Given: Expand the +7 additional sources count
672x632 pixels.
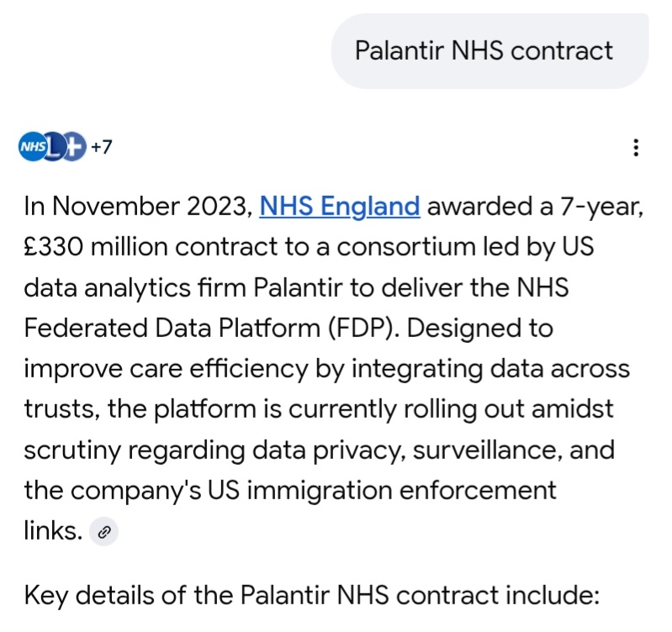Looking at the screenshot, I should click(x=102, y=147).
